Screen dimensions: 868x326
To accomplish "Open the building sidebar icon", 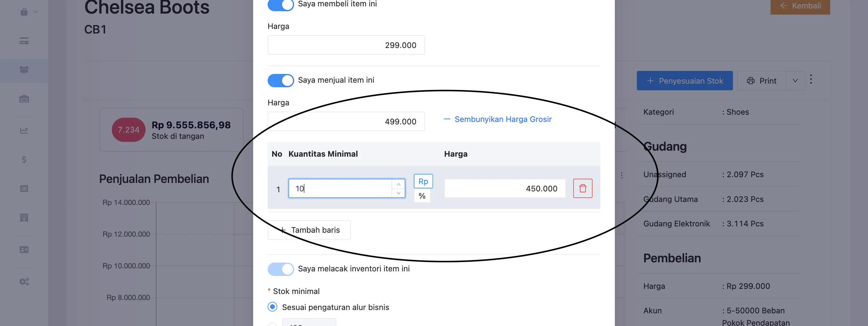I will 24,218.
